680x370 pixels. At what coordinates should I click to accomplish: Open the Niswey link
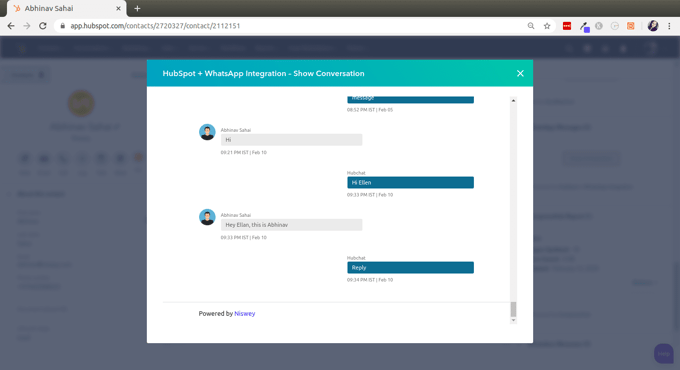(245, 314)
